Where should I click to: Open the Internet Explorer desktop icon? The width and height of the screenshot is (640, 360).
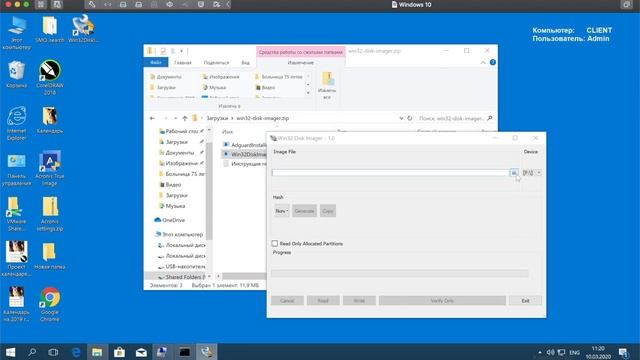[16, 123]
